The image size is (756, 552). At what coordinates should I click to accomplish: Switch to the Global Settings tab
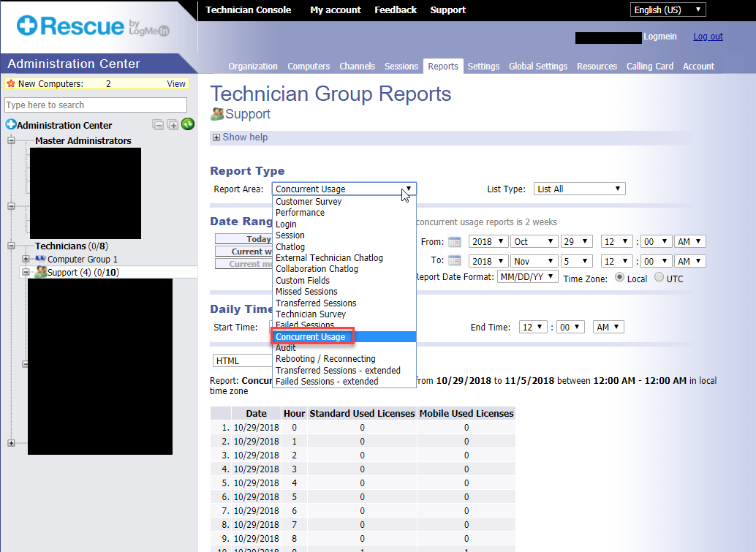(x=538, y=66)
